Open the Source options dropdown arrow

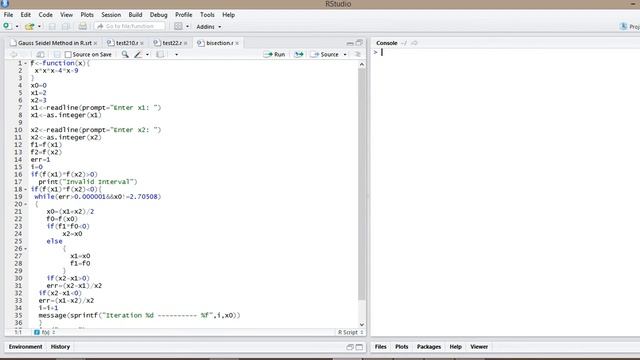tap(345, 54)
